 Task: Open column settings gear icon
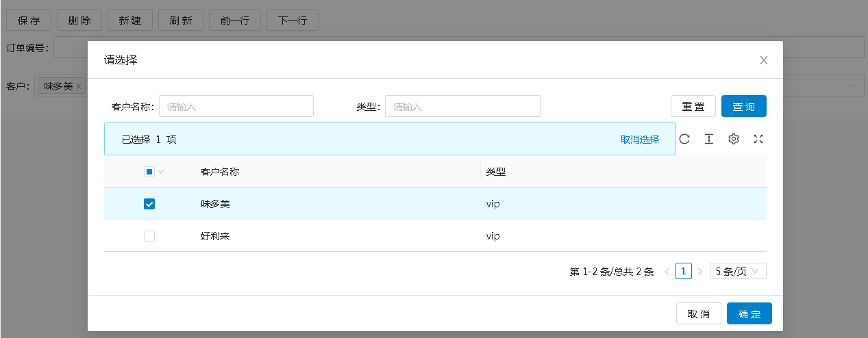[x=734, y=139]
